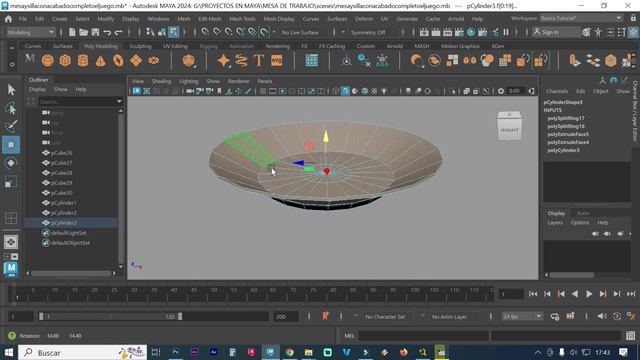Open the Channels menu in Channel Box

click(557, 91)
